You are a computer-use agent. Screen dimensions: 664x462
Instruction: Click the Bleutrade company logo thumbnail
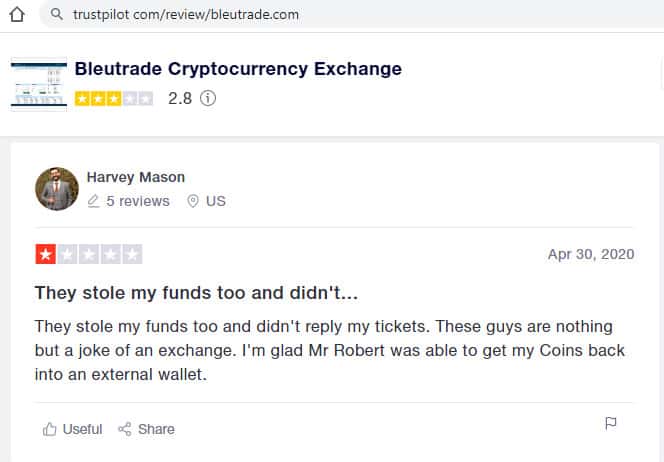(38, 84)
